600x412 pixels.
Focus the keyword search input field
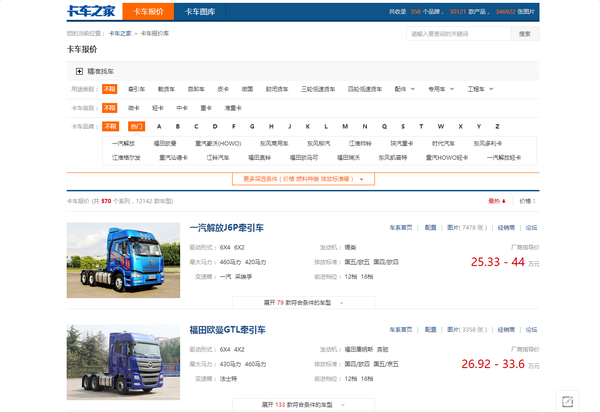click(458, 34)
